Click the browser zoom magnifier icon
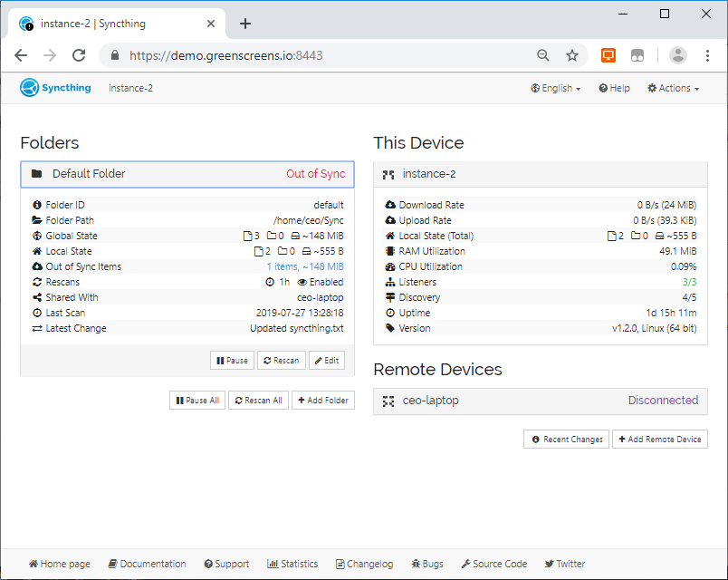The height and width of the screenshot is (580, 728). (x=542, y=55)
